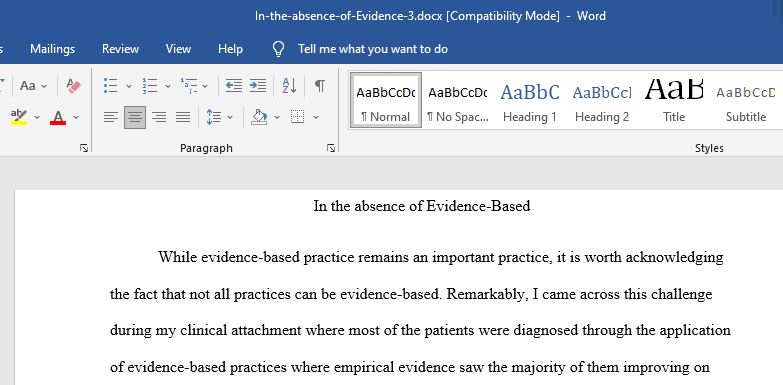Apply the Title style
The height and width of the screenshot is (385, 783).
click(x=674, y=100)
